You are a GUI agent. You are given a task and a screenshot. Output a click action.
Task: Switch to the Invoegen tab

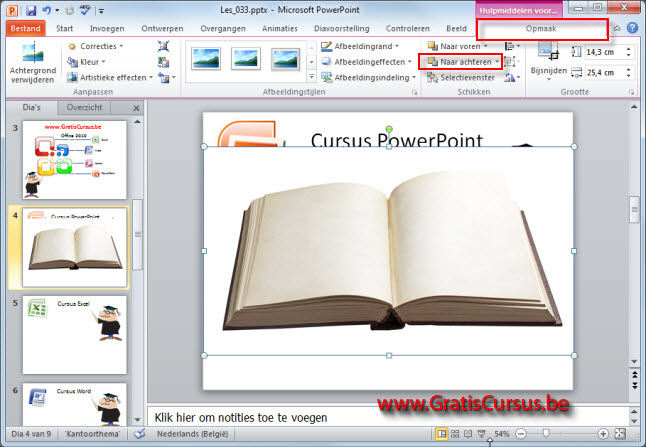click(x=107, y=28)
